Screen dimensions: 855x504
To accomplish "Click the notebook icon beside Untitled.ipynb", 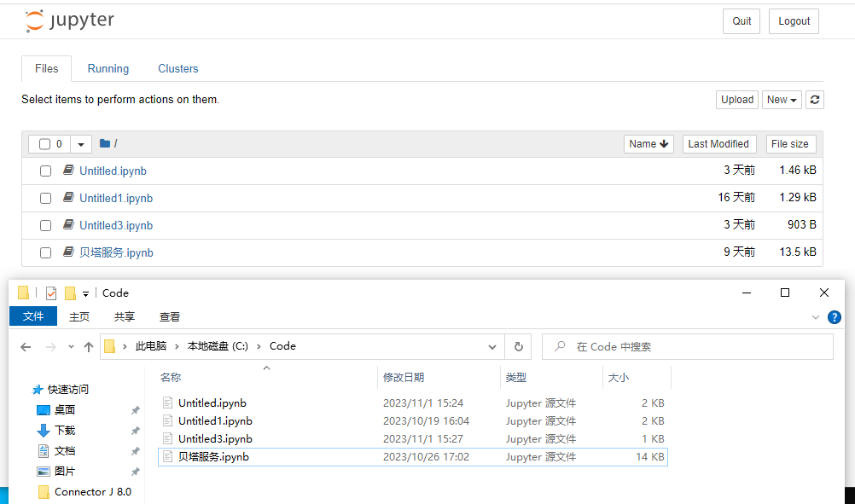I will tap(68, 171).
